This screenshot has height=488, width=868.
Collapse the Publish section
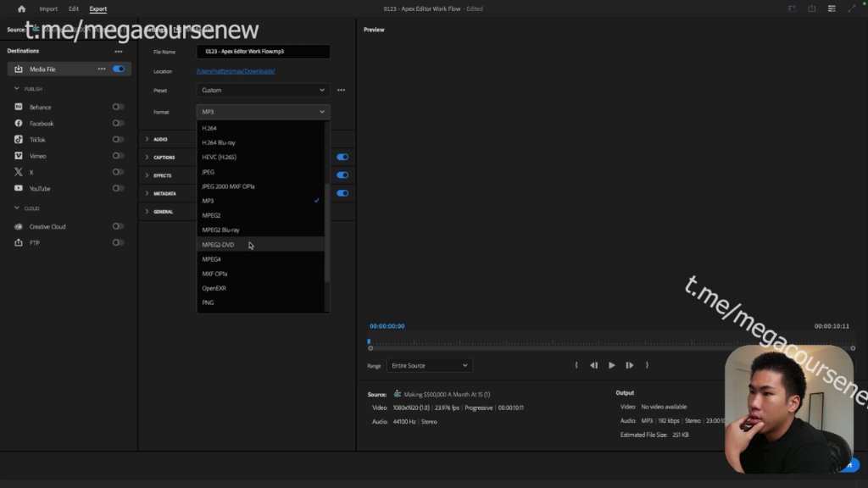click(x=17, y=88)
